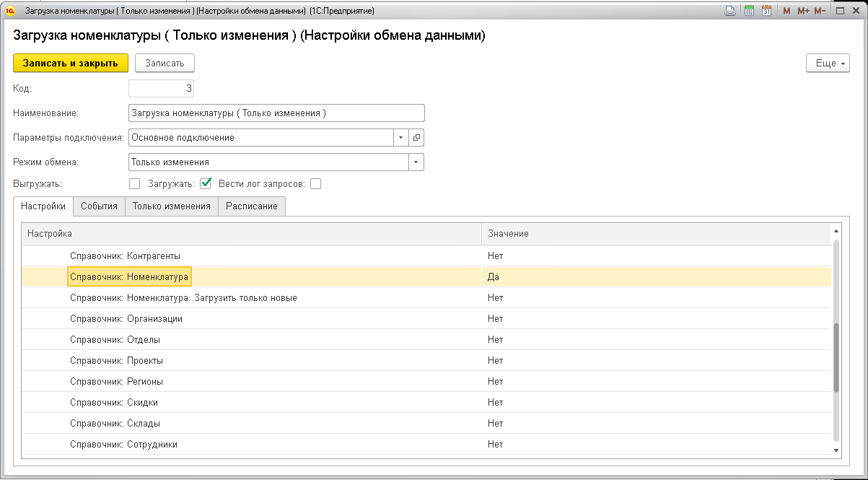Click the Записать button
Viewport: 868px width, 480px height.
tap(165, 64)
